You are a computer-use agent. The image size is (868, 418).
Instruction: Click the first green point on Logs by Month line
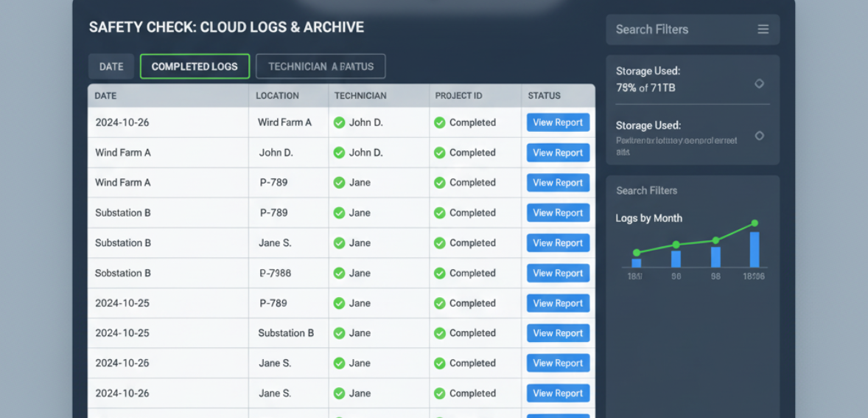tap(637, 252)
